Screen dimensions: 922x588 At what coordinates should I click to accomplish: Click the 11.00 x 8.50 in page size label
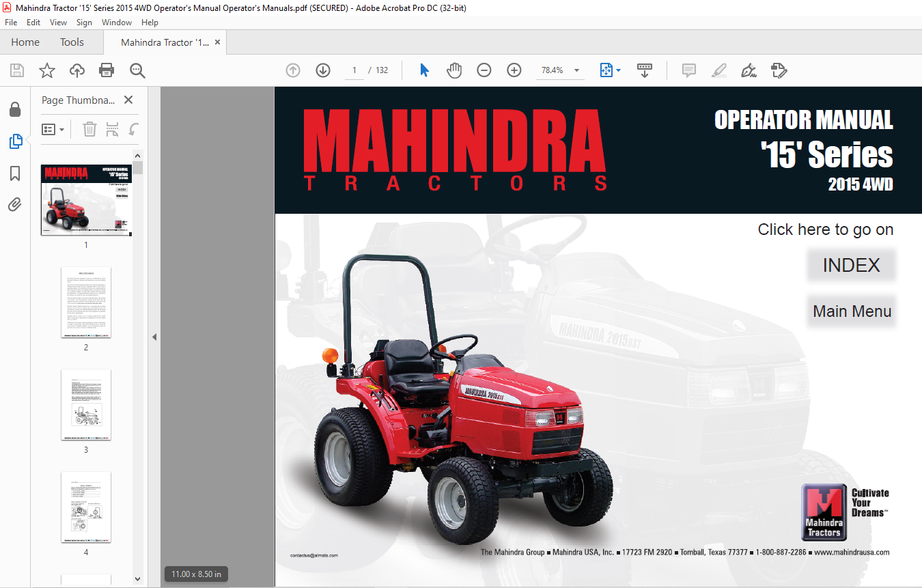click(x=197, y=574)
